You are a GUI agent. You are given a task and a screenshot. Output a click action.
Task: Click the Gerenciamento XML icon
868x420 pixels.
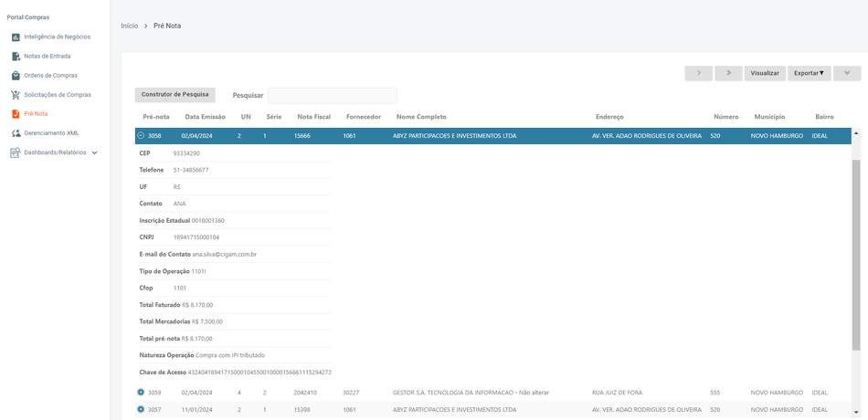click(x=16, y=133)
